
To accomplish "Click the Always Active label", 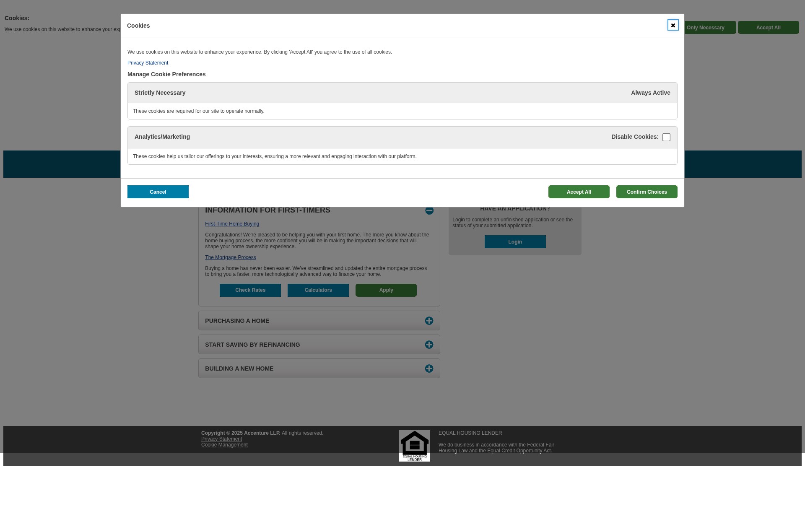I will click(651, 93).
